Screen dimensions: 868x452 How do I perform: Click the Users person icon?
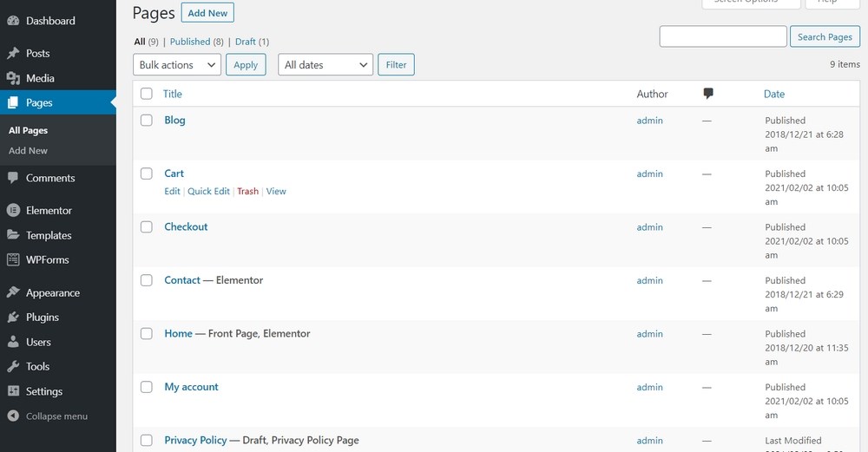coord(13,342)
